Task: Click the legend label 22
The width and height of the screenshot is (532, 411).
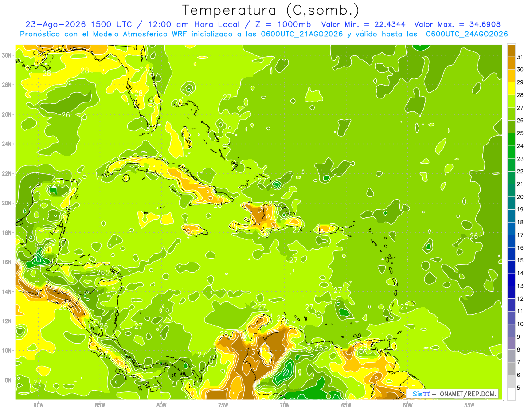Action: tap(520, 171)
